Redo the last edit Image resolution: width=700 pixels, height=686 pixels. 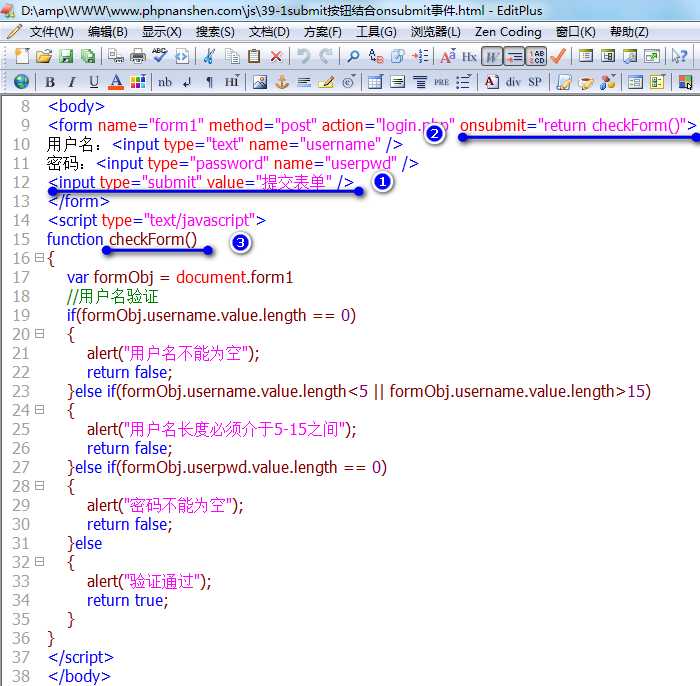click(x=326, y=56)
